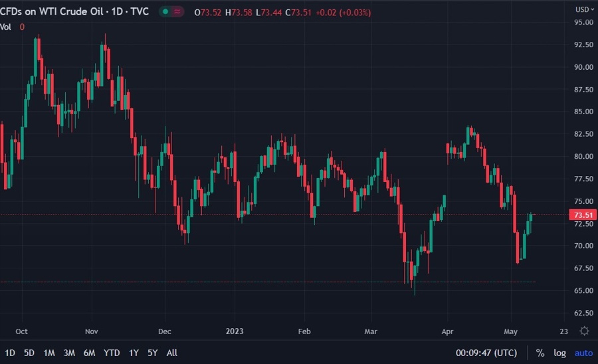Click the 65.00 price axis label
This screenshot has height=364, width=598.
583,290
